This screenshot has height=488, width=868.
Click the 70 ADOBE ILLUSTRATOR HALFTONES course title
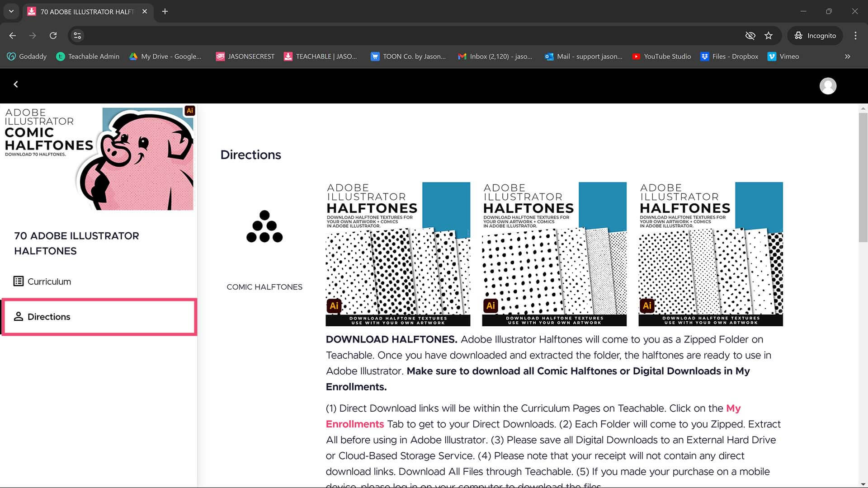[76, 243]
